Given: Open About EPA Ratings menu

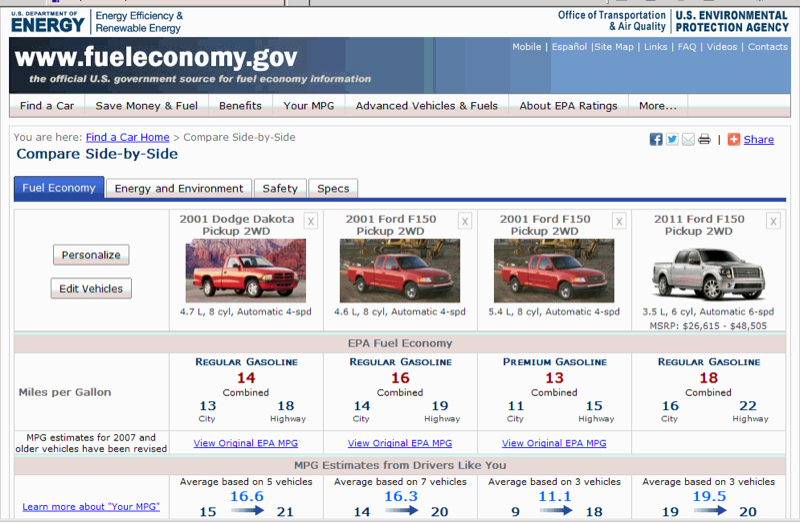Looking at the screenshot, I should pyautogui.click(x=568, y=106).
